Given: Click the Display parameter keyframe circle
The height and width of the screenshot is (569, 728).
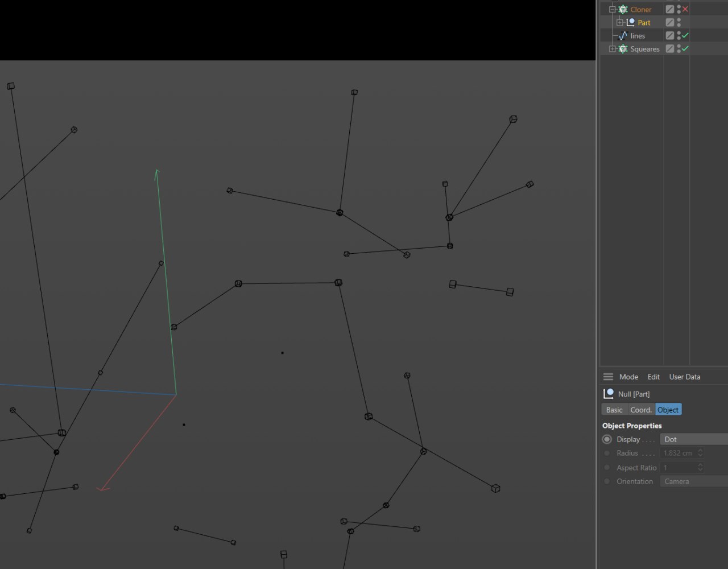Looking at the screenshot, I should (x=607, y=439).
